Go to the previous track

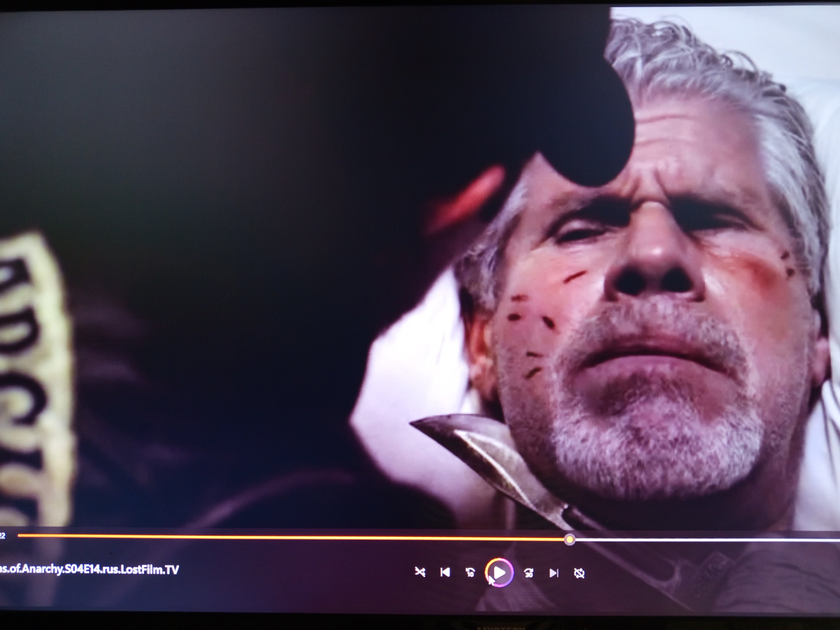445,572
